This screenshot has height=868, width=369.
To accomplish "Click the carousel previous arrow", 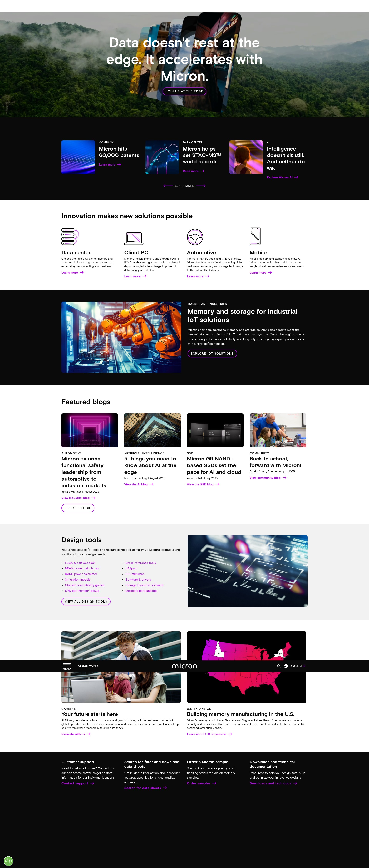I will 168,186.
